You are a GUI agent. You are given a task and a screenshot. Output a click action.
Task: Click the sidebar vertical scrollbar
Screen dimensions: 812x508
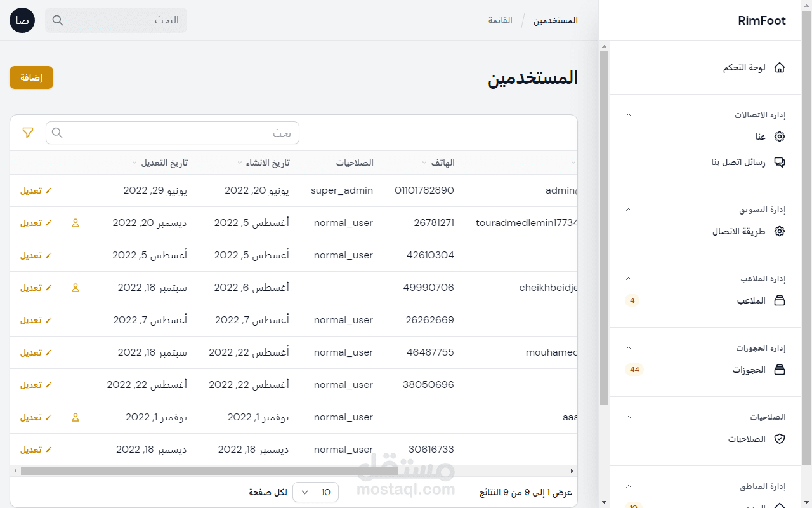pos(604,229)
